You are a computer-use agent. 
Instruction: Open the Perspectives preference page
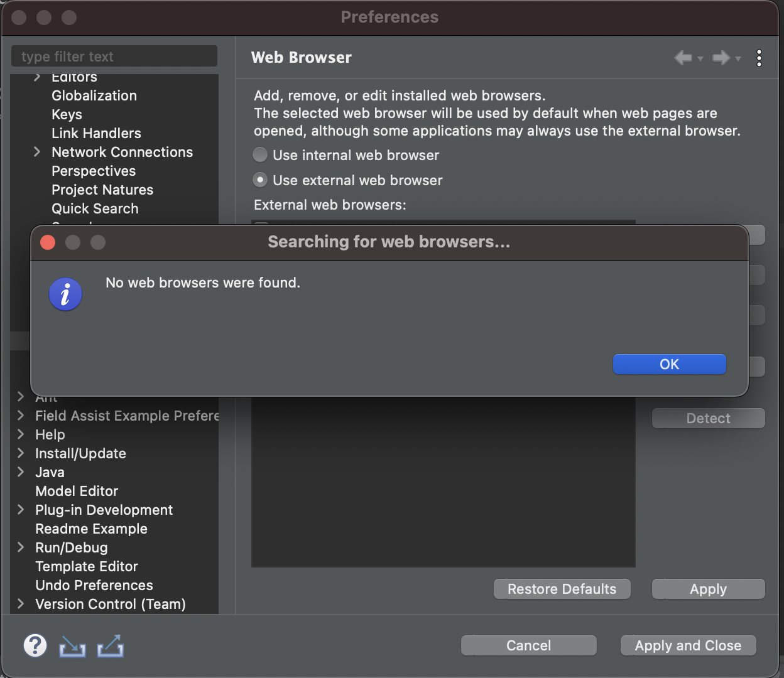pos(93,171)
